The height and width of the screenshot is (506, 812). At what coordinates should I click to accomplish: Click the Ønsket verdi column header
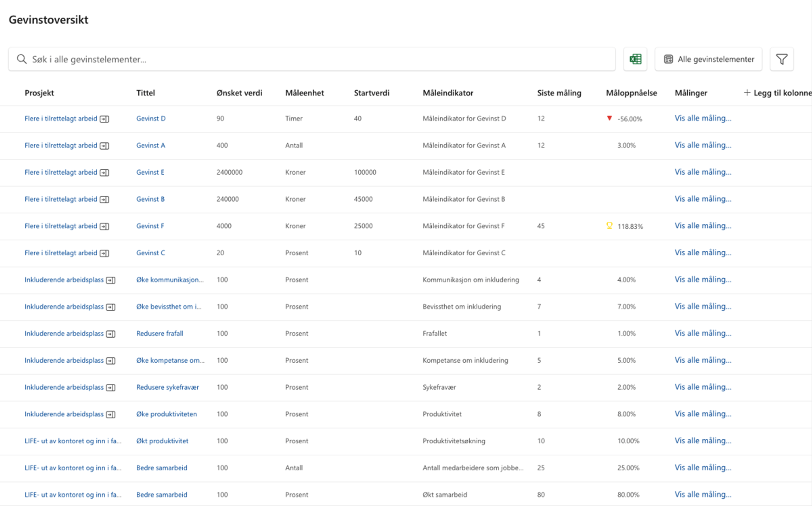coord(239,93)
